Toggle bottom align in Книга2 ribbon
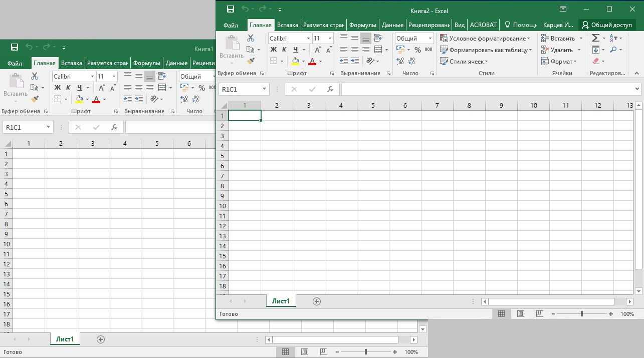The height and width of the screenshot is (358, 644). 366,38
